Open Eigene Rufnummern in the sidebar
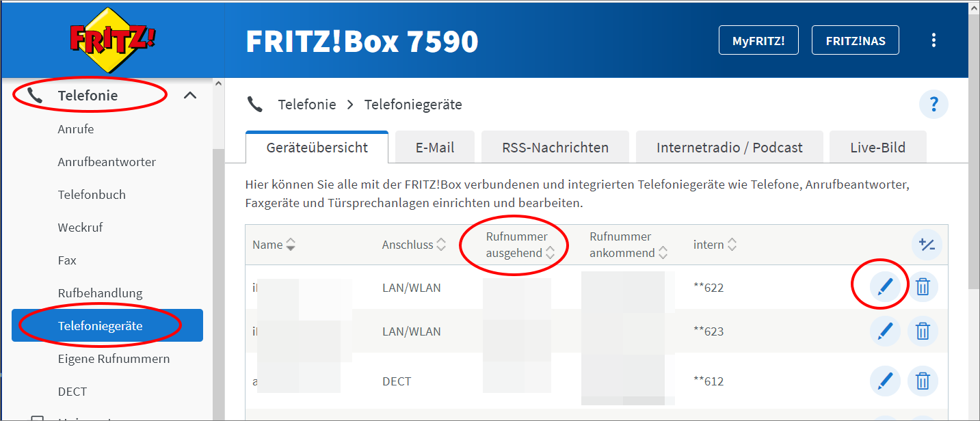Screen dimensions: 980x421 pos(114,359)
